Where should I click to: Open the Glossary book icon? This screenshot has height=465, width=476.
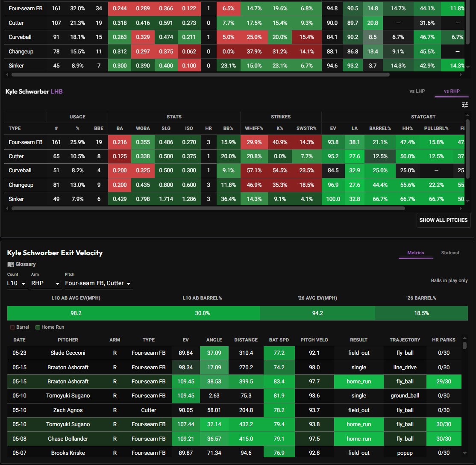click(11, 264)
